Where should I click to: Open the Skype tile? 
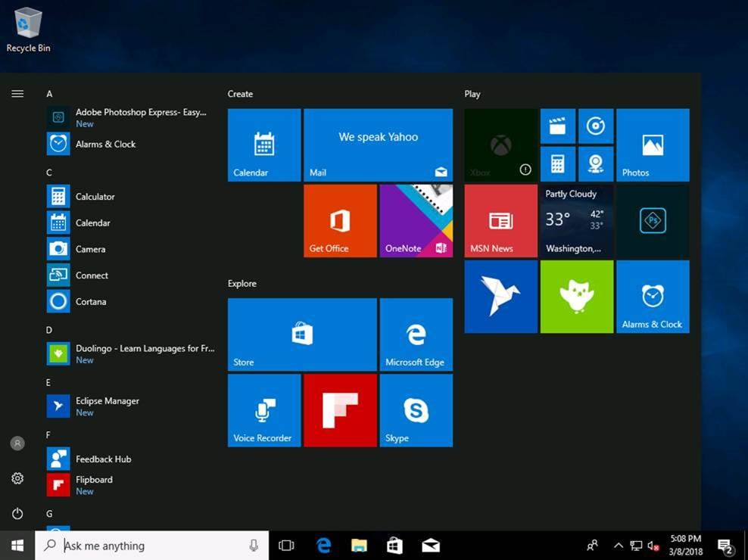coord(416,410)
